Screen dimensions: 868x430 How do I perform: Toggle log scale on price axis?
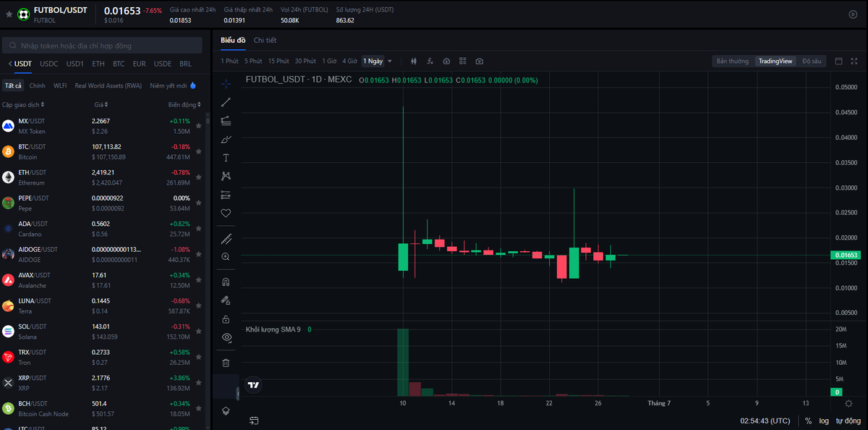pyautogui.click(x=824, y=421)
